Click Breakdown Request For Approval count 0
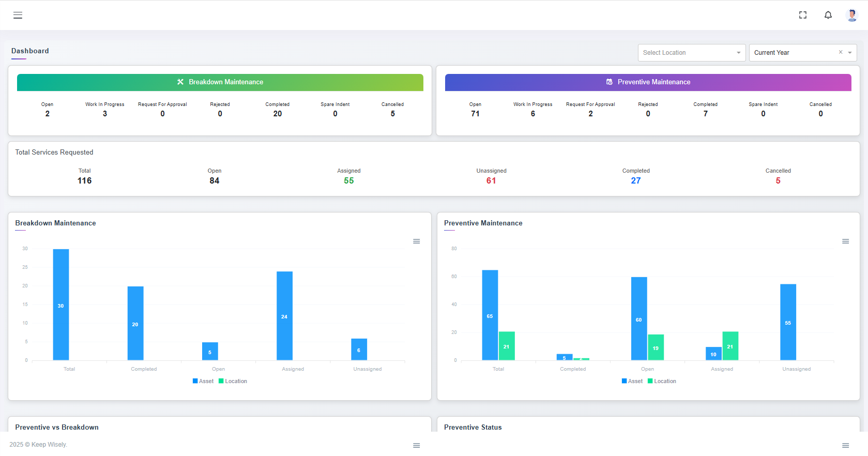Screen dimensions: 868x456 162,114
